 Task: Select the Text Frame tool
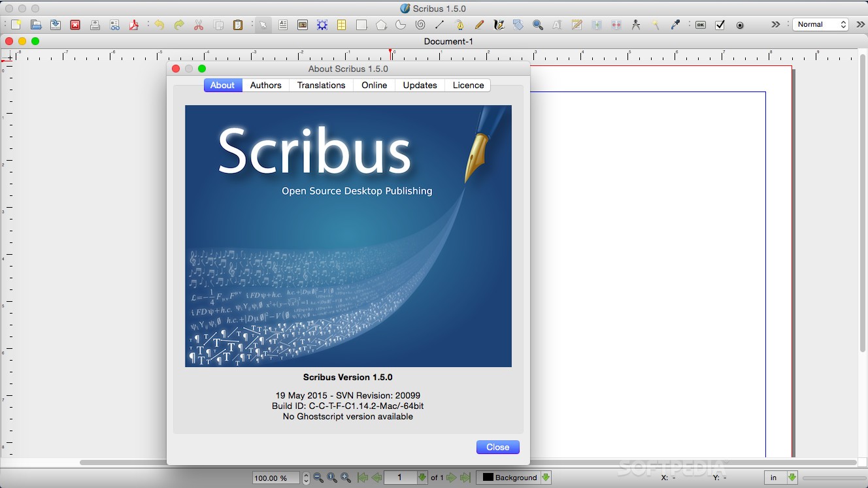[x=283, y=25]
